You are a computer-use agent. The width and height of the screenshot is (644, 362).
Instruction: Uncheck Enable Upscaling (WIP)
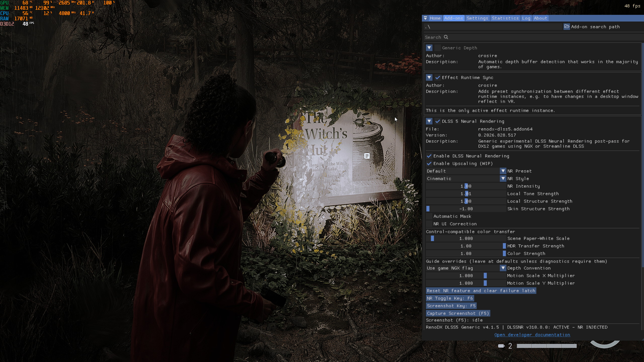(x=429, y=163)
